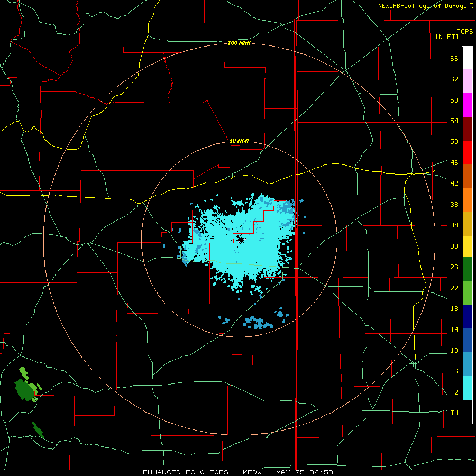Click the navy 22 kft legend swatch

(467, 316)
